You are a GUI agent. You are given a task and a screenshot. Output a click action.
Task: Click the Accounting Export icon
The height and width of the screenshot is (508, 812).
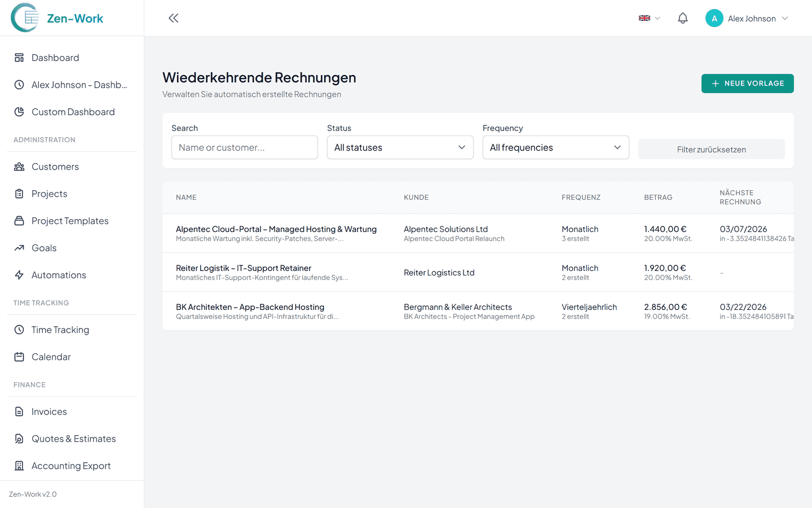(19, 466)
